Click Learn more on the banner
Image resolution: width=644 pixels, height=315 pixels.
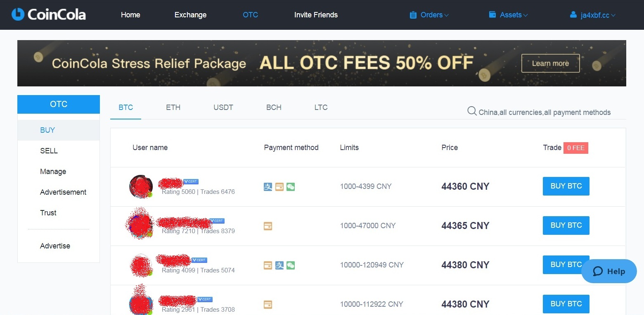pos(550,63)
